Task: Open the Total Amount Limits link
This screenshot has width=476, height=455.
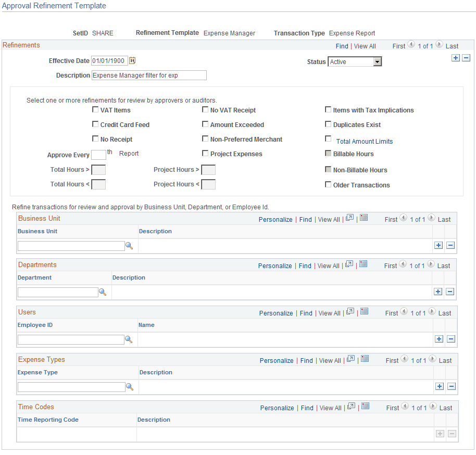Action: (x=364, y=141)
